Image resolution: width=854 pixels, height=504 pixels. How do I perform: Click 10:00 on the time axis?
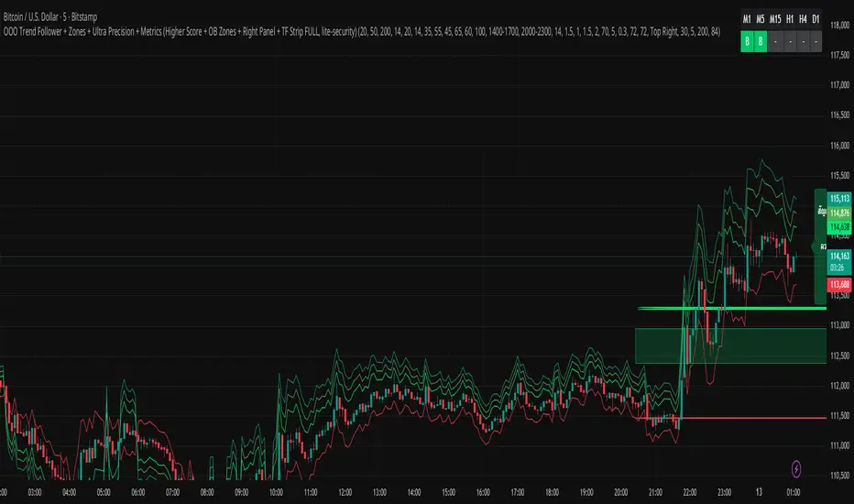point(276,492)
